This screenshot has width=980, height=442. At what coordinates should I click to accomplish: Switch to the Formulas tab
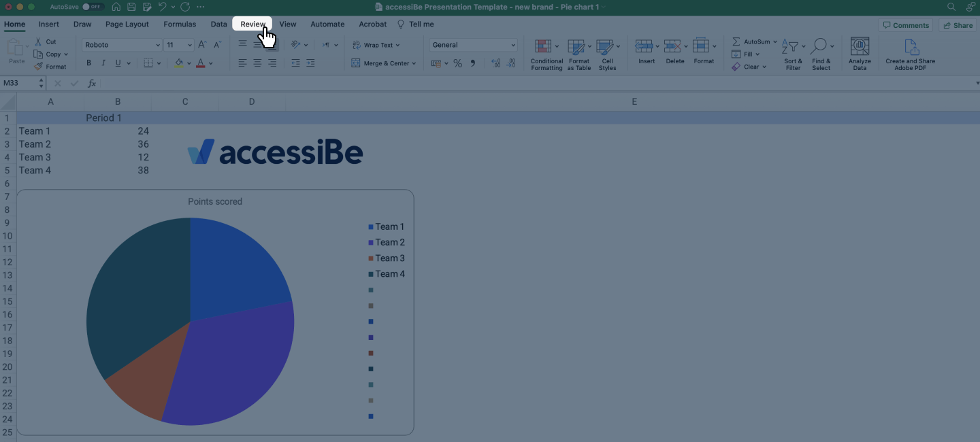coord(180,24)
